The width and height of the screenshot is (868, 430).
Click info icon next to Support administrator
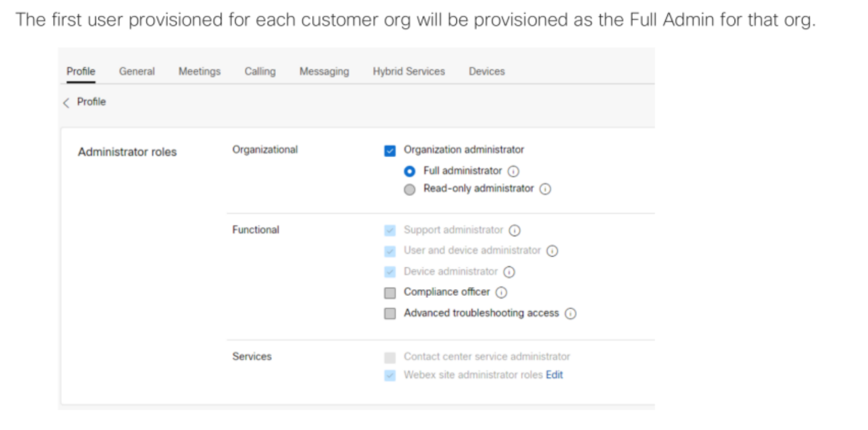[x=515, y=231]
